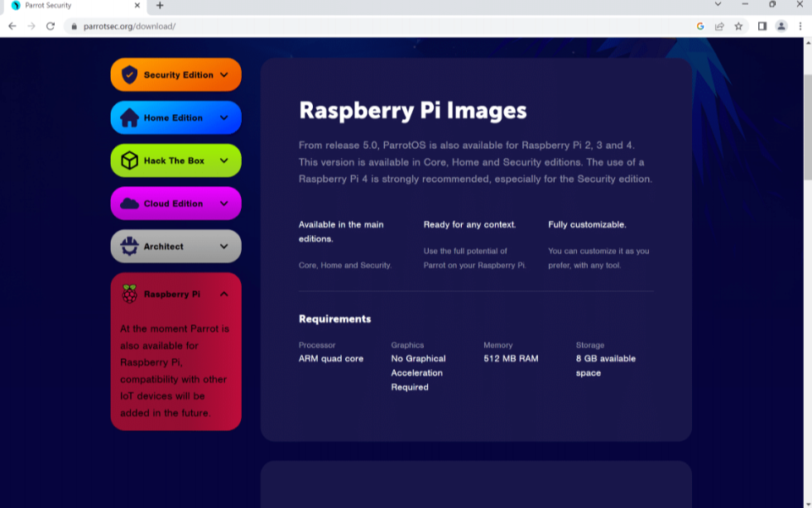Close the Parrot Security tab
The height and width of the screenshot is (508, 812).
coord(137,5)
